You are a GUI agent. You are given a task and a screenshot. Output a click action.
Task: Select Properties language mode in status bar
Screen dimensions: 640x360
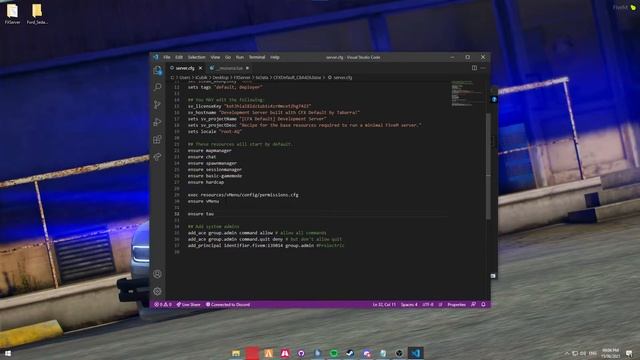point(456,304)
